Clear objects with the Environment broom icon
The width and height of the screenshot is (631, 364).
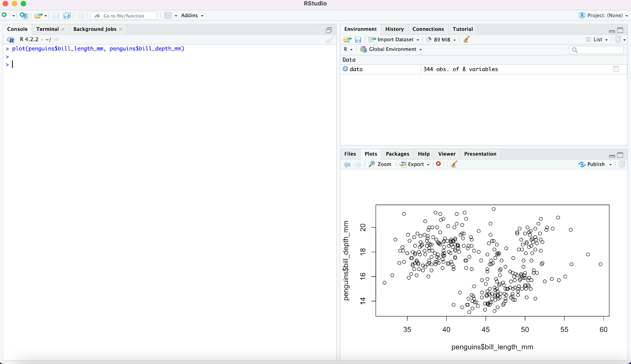466,39
